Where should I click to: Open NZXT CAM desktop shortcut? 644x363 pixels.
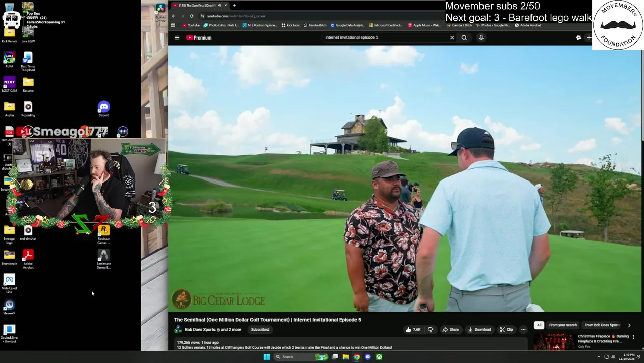[x=9, y=84]
